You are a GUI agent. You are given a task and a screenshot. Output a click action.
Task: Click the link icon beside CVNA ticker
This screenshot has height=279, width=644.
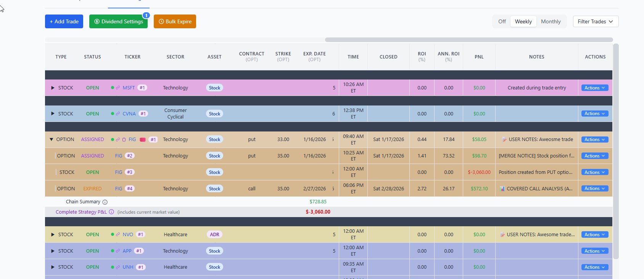click(x=118, y=114)
